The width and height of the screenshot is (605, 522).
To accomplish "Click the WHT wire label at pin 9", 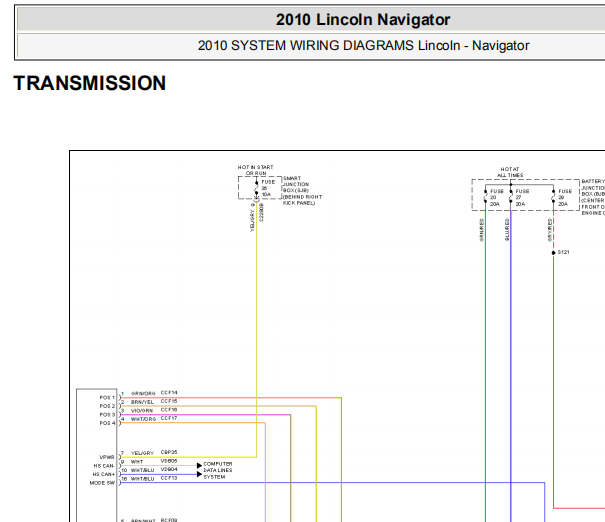I will pyautogui.click(x=137, y=462).
